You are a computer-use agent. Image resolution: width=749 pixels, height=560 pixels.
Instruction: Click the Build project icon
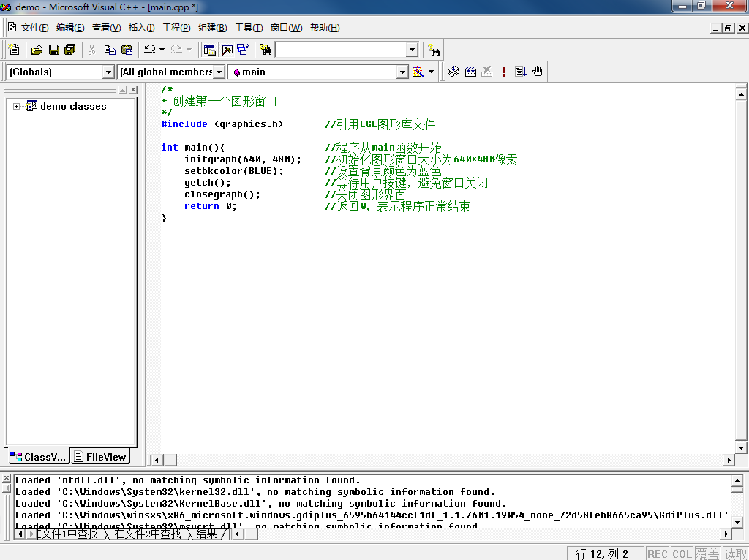[x=470, y=72]
